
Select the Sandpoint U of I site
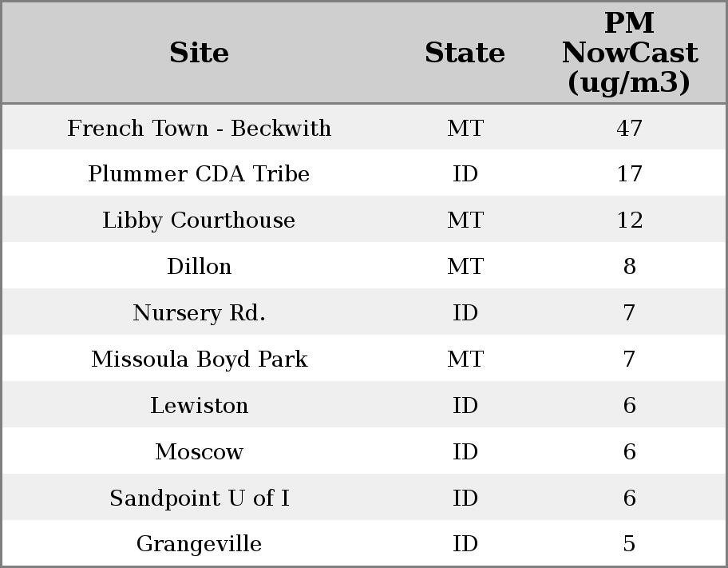(x=199, y=498)
